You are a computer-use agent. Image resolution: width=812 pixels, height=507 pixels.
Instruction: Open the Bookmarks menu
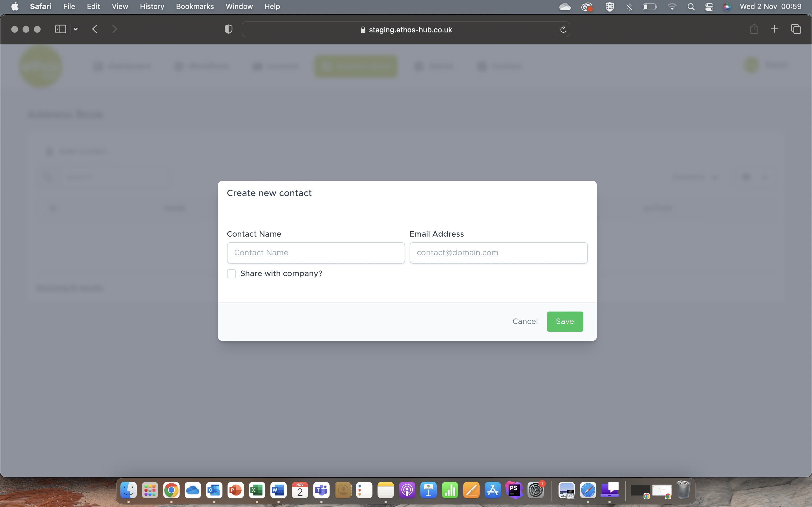pyautogui.click(x=195, y=6)
